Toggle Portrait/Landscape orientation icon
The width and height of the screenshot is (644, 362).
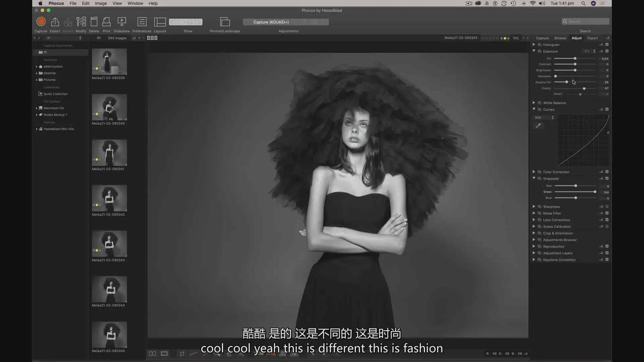point(225,22)
